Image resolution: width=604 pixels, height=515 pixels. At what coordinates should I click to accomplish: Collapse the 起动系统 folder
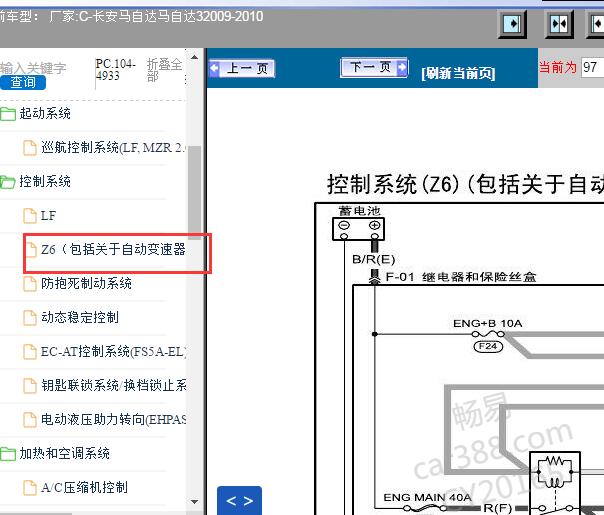point(45,113)
